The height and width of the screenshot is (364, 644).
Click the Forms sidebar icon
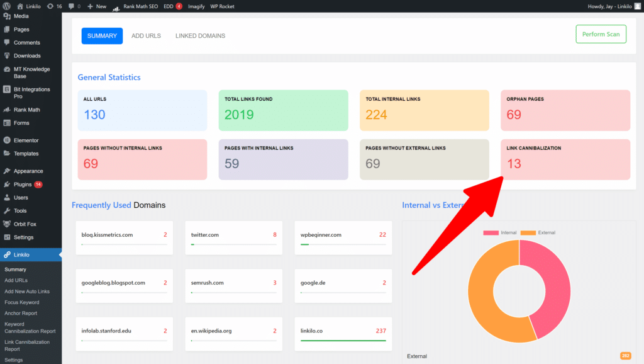pos(7,123)
